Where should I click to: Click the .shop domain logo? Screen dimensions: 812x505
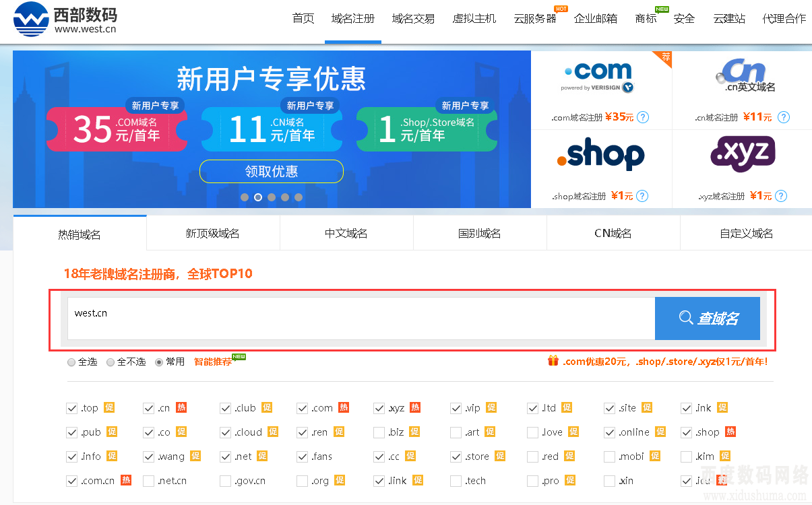[x=600, y=156]
